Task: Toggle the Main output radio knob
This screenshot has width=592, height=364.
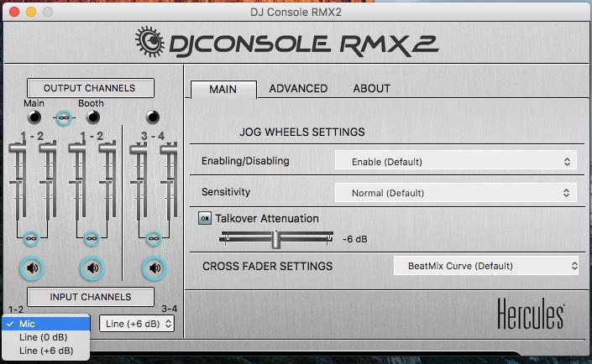Action: pyautogui.click(x=34, y=117)
